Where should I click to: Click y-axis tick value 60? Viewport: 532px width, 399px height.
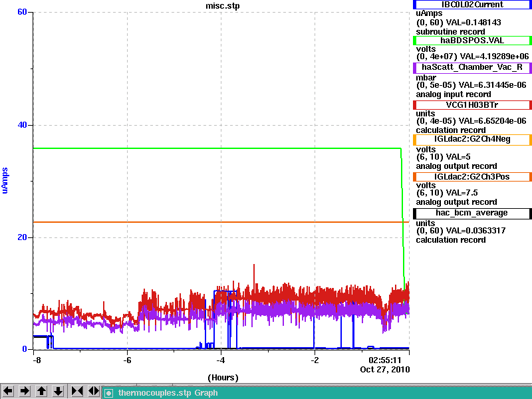point(22,12)
